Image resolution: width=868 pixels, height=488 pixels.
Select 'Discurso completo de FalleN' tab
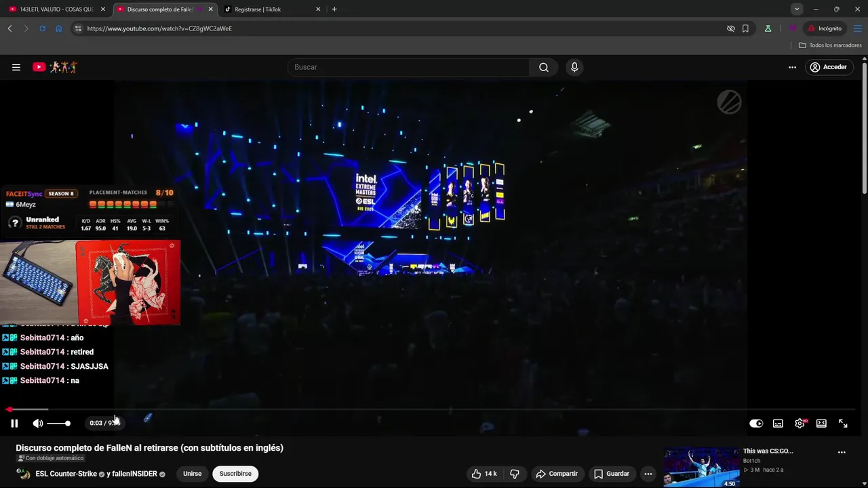(160, 9)
